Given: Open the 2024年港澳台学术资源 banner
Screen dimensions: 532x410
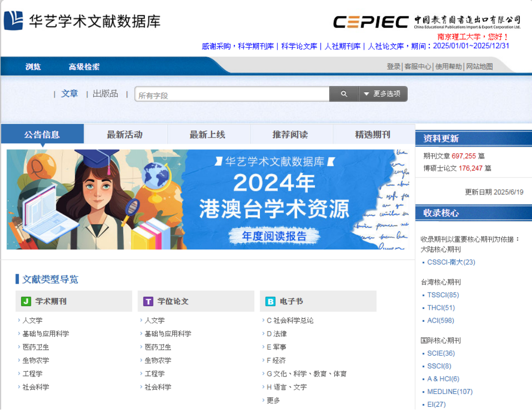Looking at the screenshot, I should click(x=208, y=200).
